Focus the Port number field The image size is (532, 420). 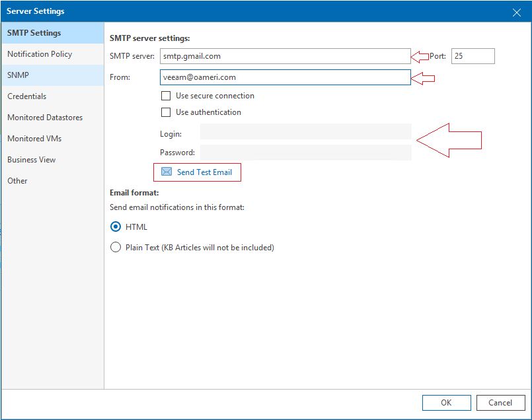pos(473,56)
